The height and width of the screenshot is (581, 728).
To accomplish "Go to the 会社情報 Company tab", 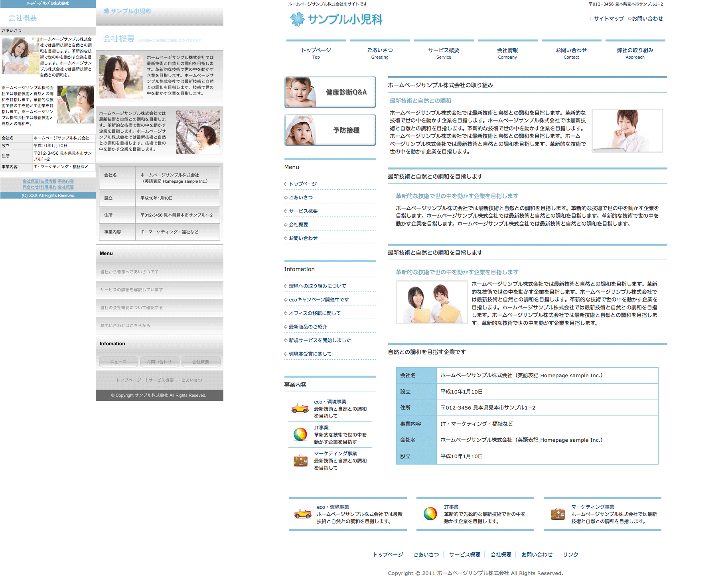I will click(x=507, y=53).
